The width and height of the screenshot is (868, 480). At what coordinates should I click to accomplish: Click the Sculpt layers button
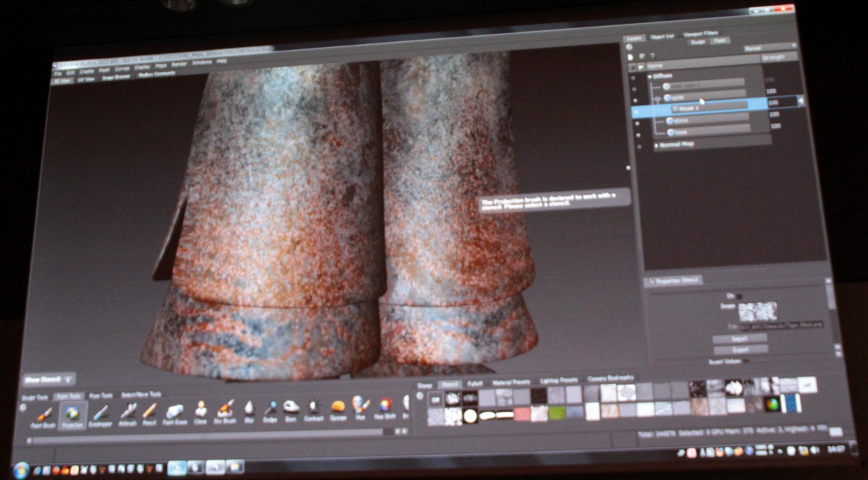click(698, 42)
